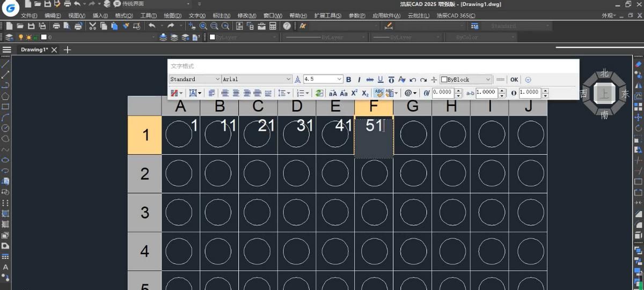The height and width of the screenshot is (290, 644).
Task: Open the calculator tool icon
Action: (273, 26)
